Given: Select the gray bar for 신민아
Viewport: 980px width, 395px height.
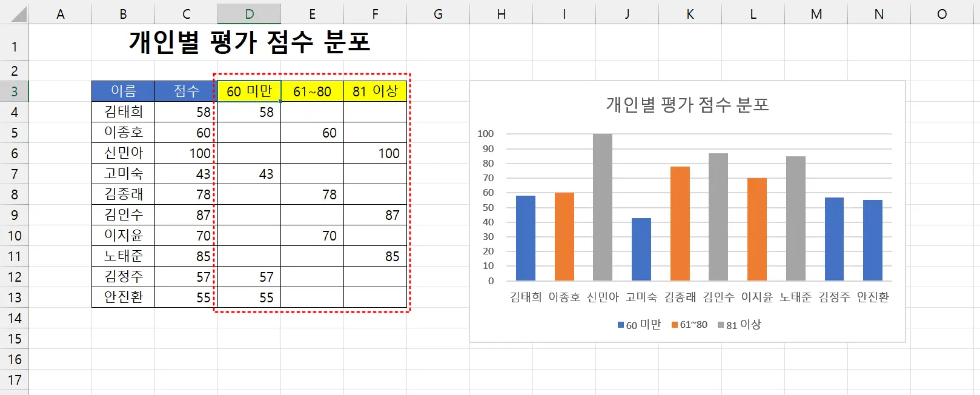Looking at the screenshot, I should point(603,207).
